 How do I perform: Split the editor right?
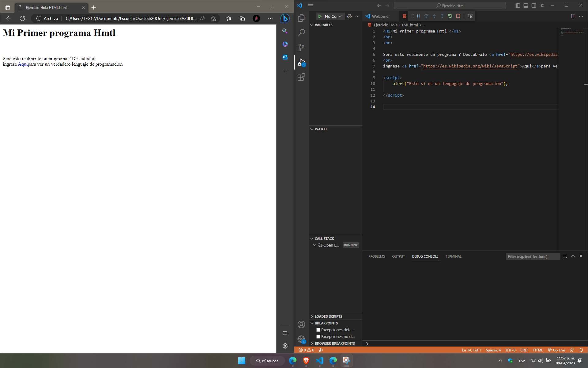coord(573,16)
